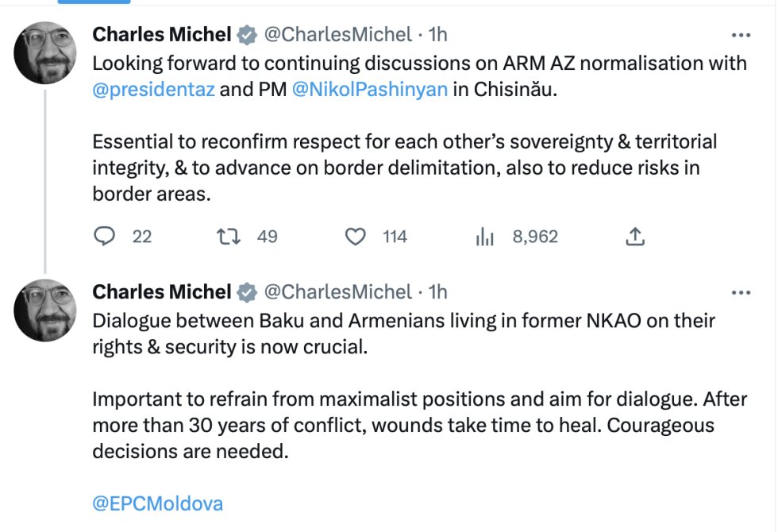Open second tweet's 1h timestamp

(437, 292)
